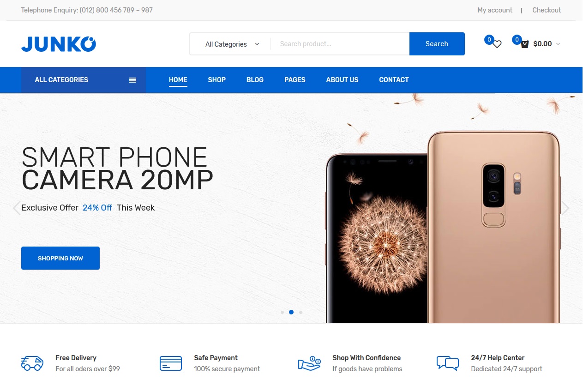Click the Search product input field
583x392 pixels.
coord(340,44)
